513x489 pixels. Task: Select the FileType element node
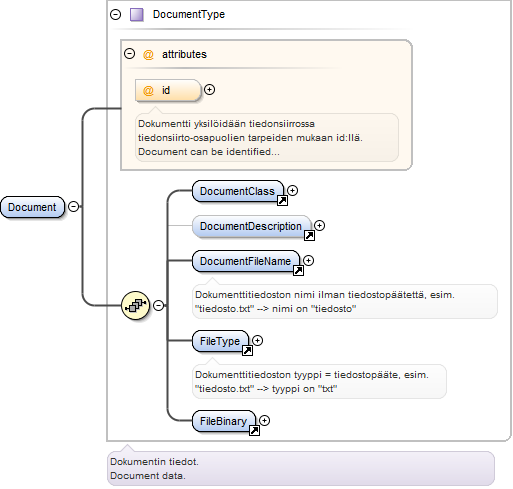tap(220, 341)
